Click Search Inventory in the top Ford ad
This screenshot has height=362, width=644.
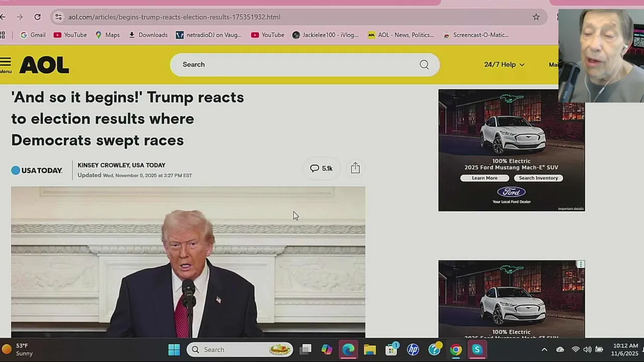click(538, 178)
